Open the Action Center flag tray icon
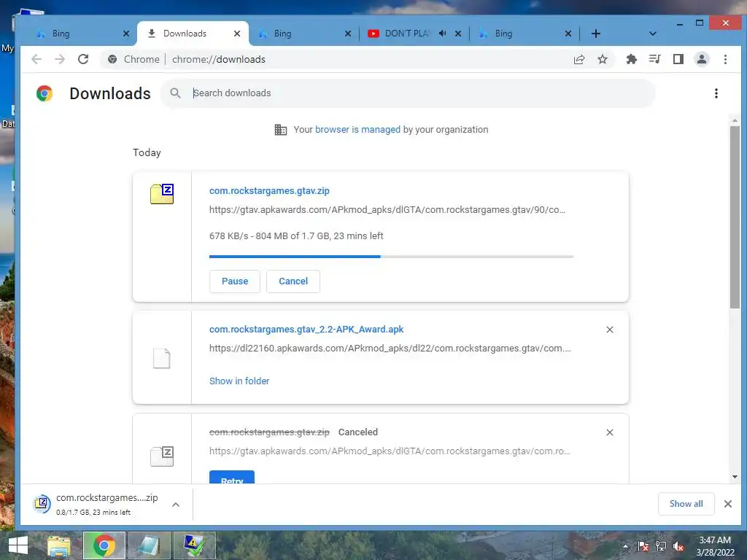This screenshot has height=560, width=747. pos(643,546)
